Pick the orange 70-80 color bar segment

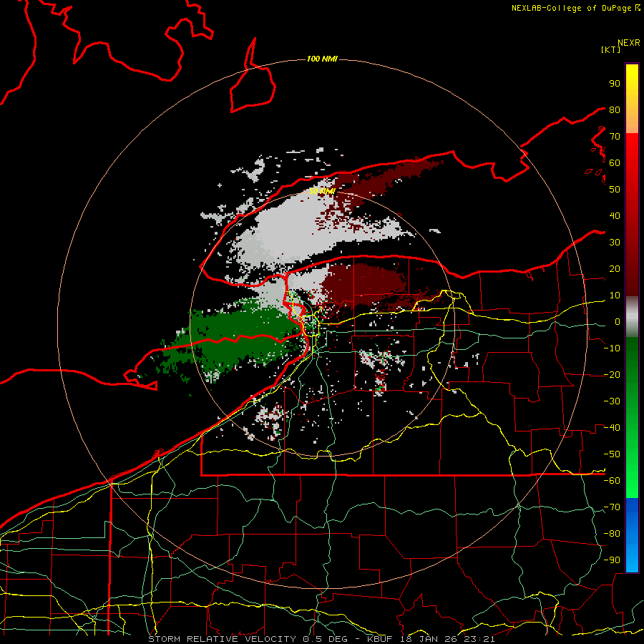(632, 122)
